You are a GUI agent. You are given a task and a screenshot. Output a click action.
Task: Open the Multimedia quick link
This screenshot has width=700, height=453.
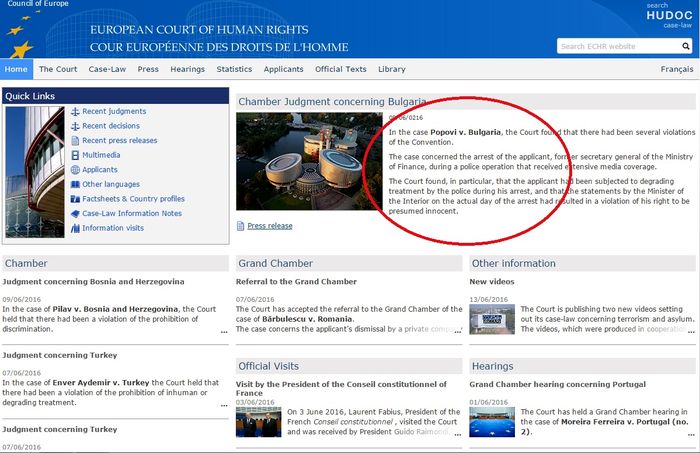click(101, 155)
